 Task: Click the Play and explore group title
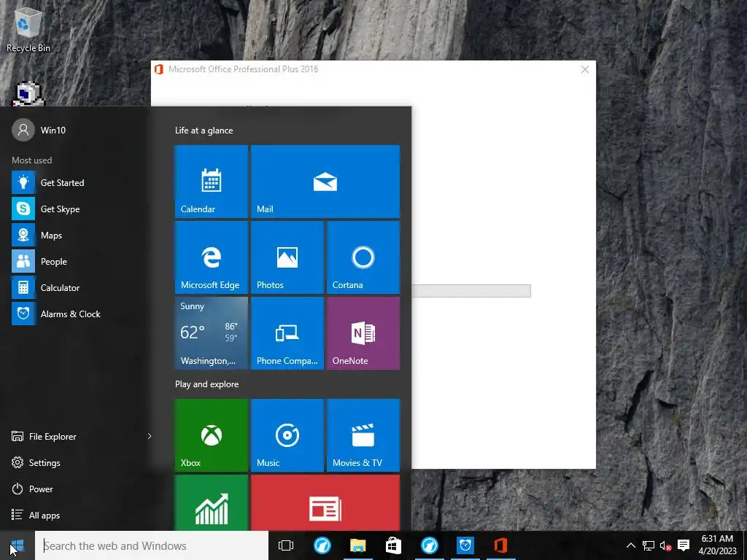click(206, 384)
